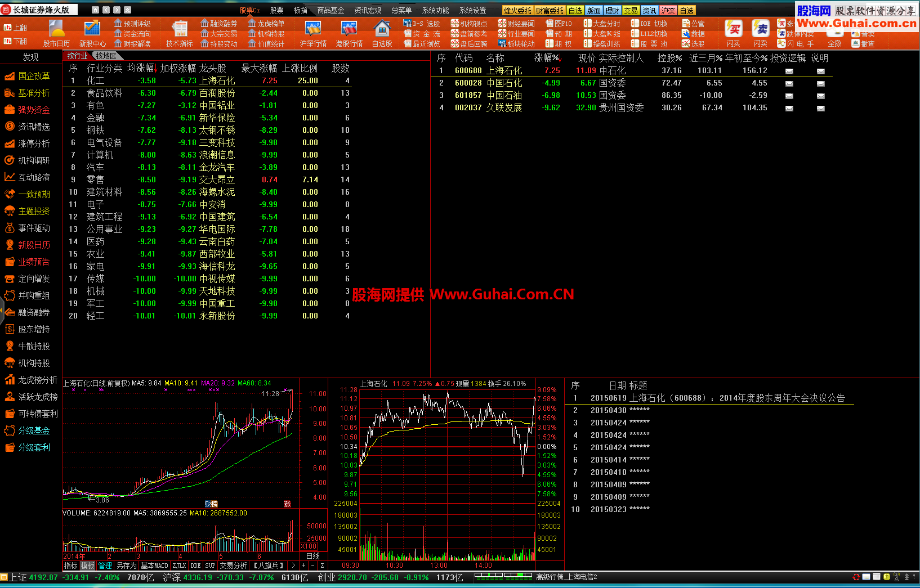Click 大盘K线 toolbar item
Screen dimensions: 920x588
click(x=602, y=34)
